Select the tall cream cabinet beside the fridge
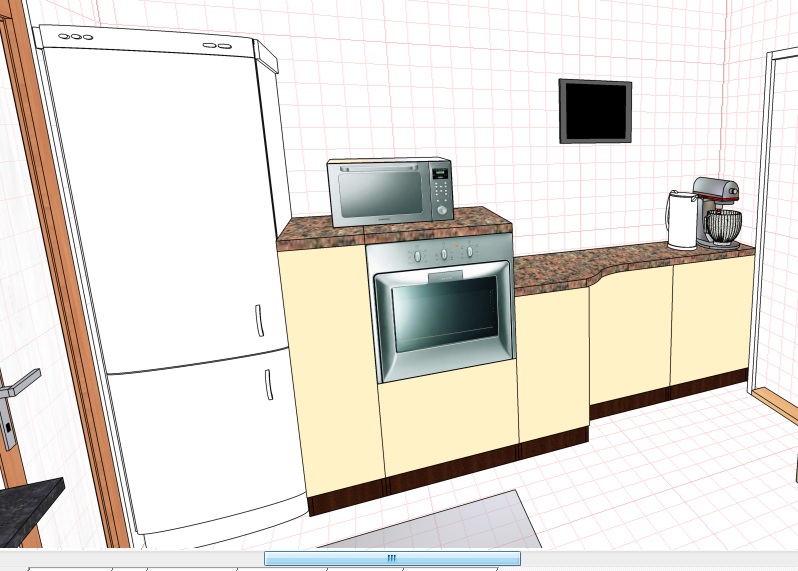 [331, 372]
